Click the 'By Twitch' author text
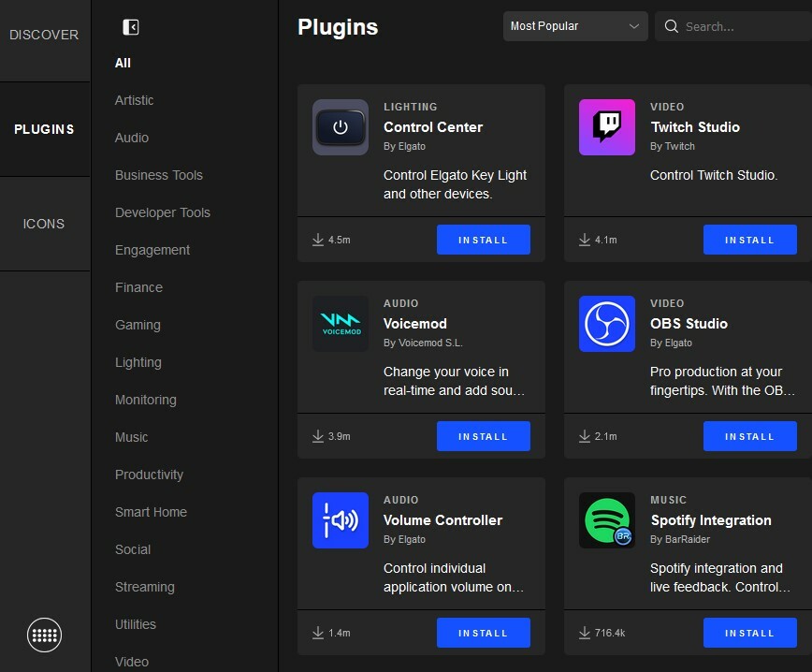This screenshot has height=672, width=812. pyautogui.click(x=673, y=147)
